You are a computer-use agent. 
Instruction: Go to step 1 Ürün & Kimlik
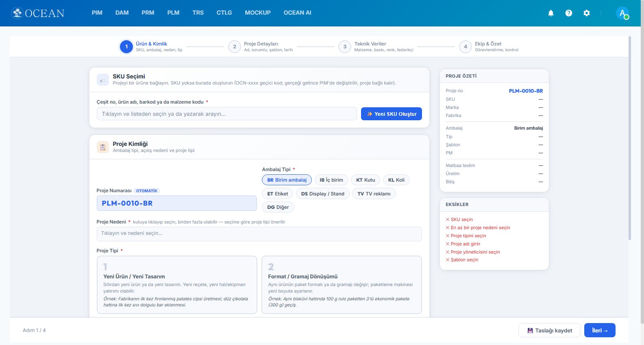pos(151,47)
